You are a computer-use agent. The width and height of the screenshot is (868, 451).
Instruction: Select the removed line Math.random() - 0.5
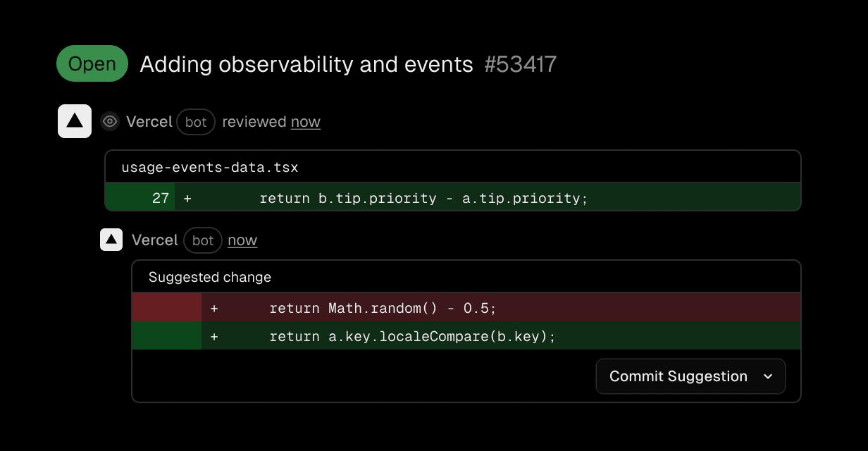tap(383, 308)
